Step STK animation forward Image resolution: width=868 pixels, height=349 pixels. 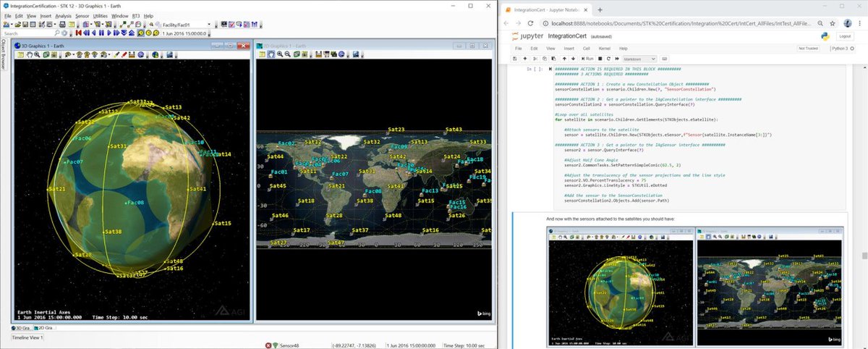(116, 33)
